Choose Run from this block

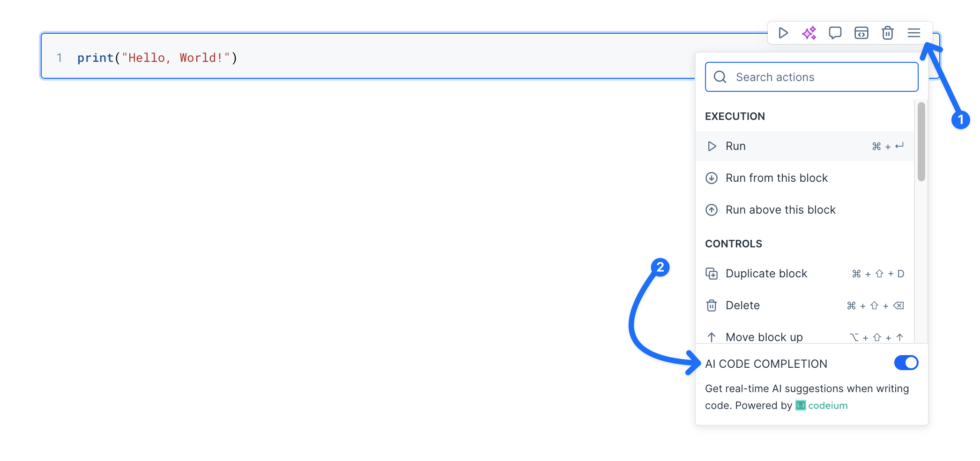[x=805, y=178]
